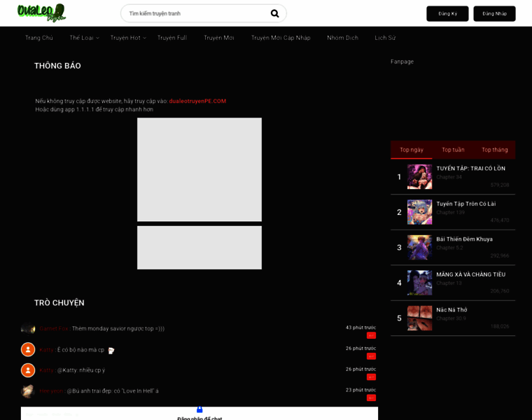Click red reply button under '43 phút trước'
532x420 pixels.
coord(371,335)
